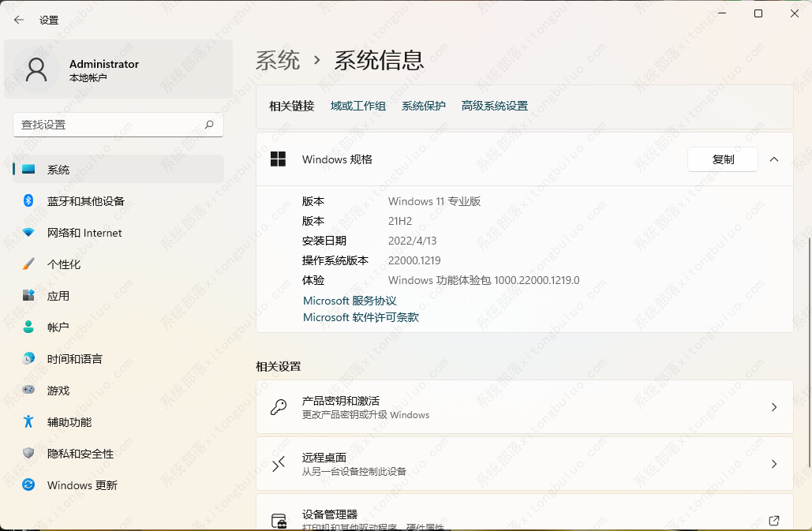Click the vertical scrollbar on the right
This screenshot has height=531, width=812.
[x=808, y=347]
